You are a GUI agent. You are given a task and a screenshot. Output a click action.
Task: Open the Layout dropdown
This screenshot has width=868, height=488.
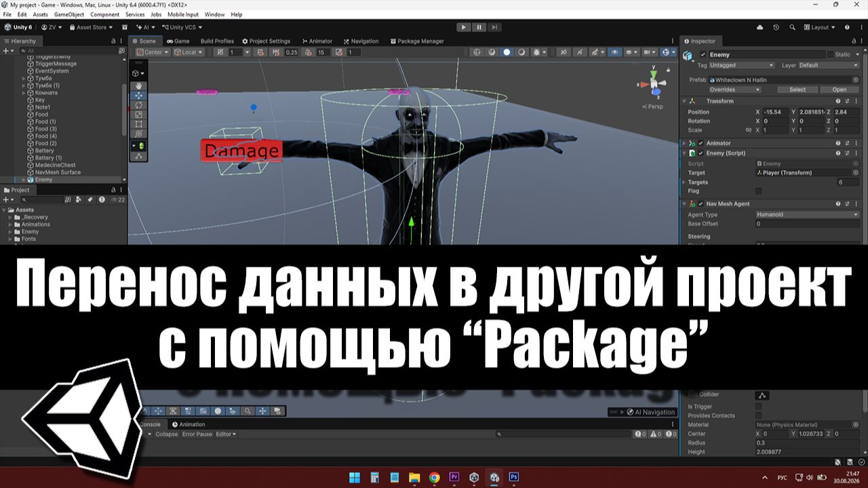click(820, 27)
